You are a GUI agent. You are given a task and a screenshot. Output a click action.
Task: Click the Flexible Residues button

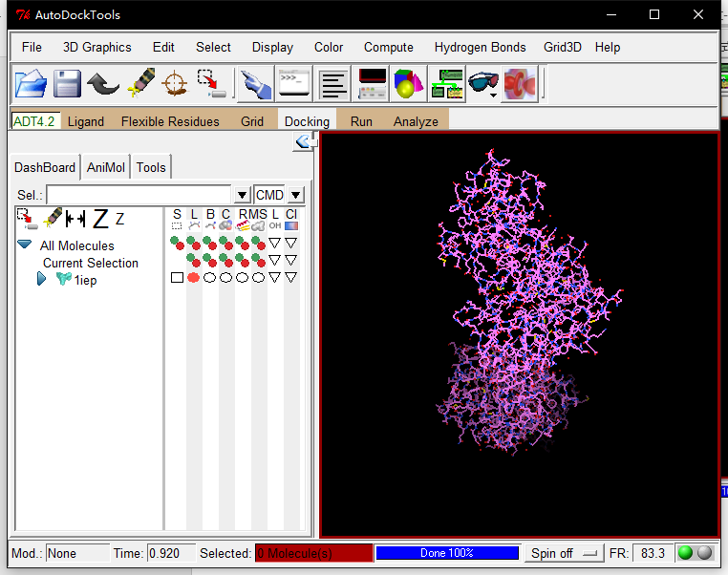click(x=170, y=121)
